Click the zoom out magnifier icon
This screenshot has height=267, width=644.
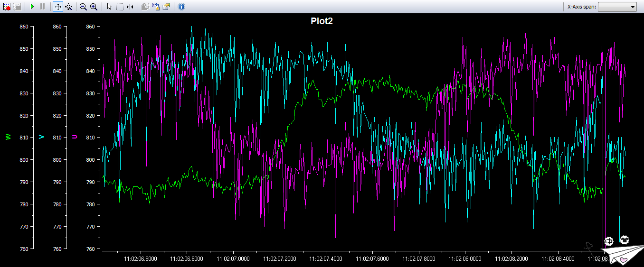point(83,7)
